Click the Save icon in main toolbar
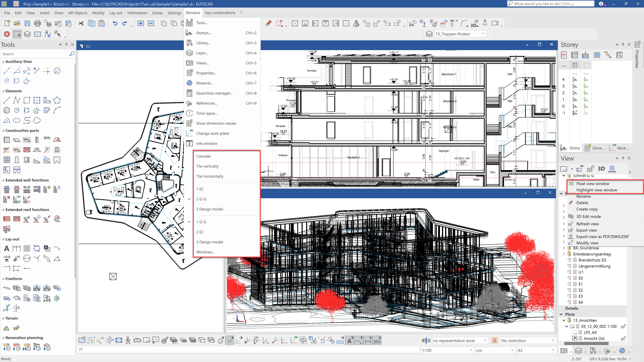Screen dimensions: 644x362 (x=27, y=23)
